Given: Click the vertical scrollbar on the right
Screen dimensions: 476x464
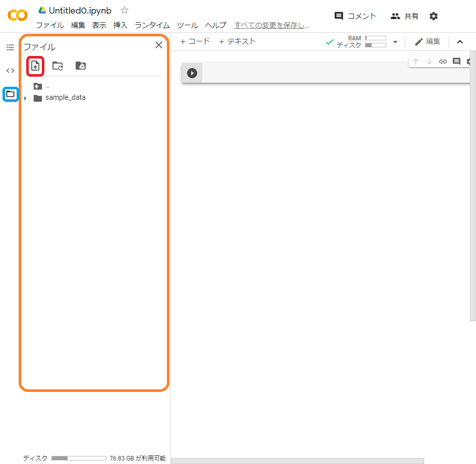Looking at the screenshot, I should coord(472,186).
